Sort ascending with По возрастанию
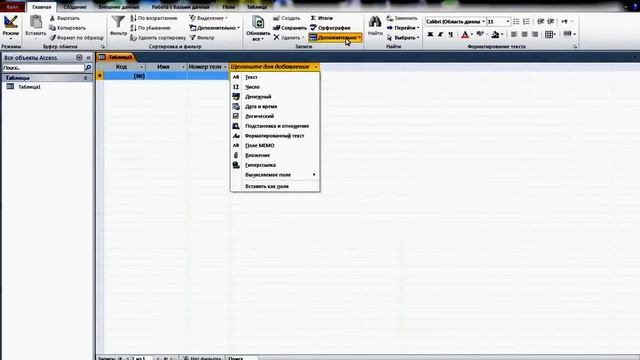Viewport: 640px width, 360px height. pyautogui.click(x=153, y=18)
